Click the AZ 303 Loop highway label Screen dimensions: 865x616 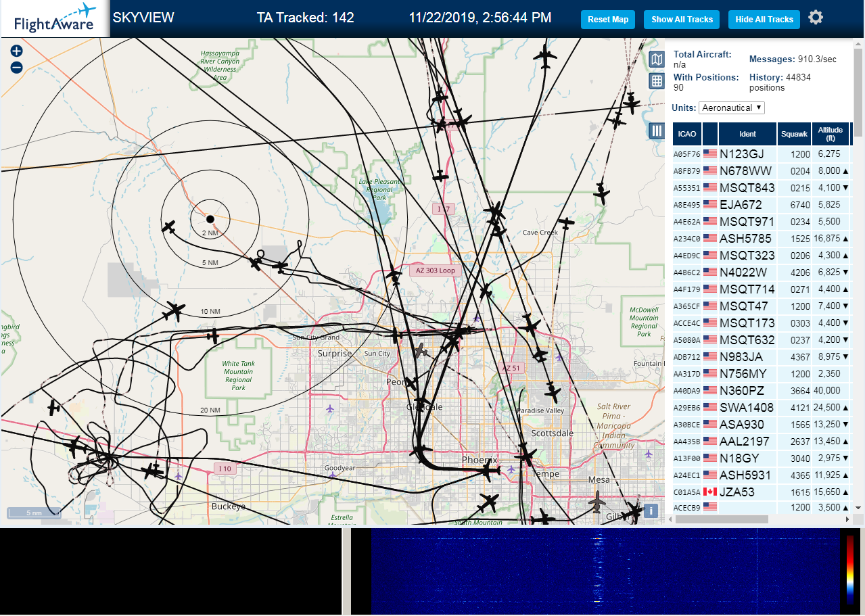click(x=435, y=270)
